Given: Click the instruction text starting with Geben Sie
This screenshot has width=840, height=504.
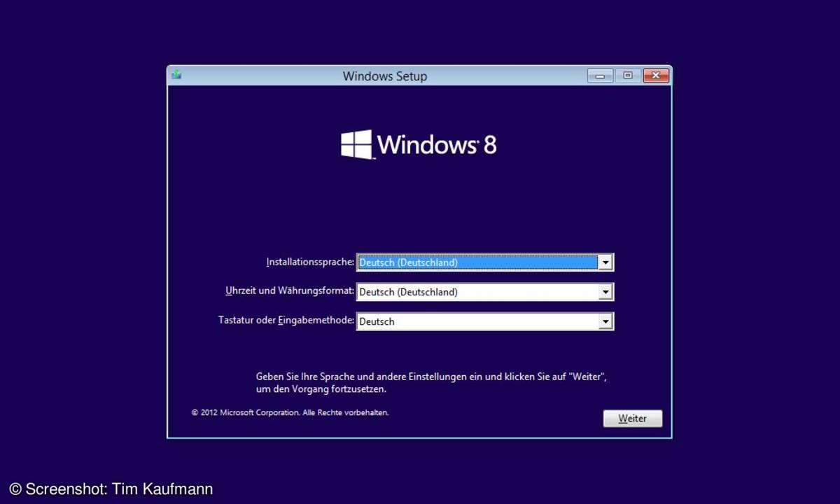Looking at the screenshot, I should 431,383.
